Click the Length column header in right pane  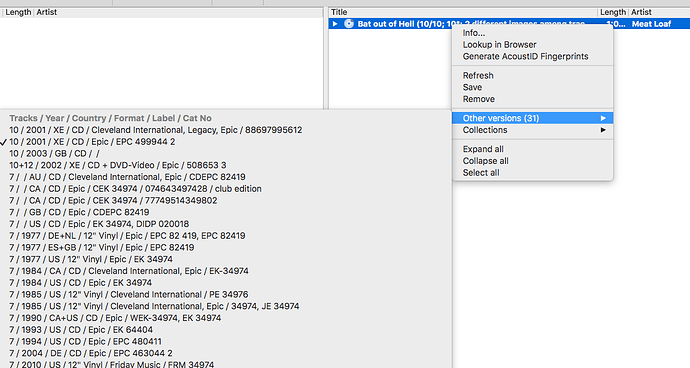pos(613,12)
